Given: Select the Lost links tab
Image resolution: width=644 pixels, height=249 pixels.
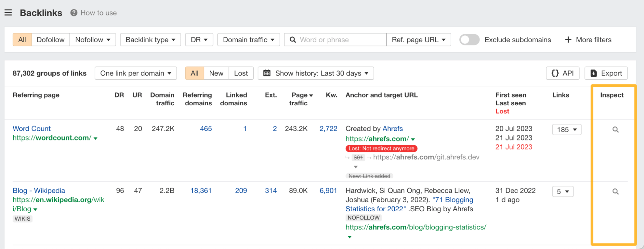Looking at the screenshot, I should click(x=241, y=73).
